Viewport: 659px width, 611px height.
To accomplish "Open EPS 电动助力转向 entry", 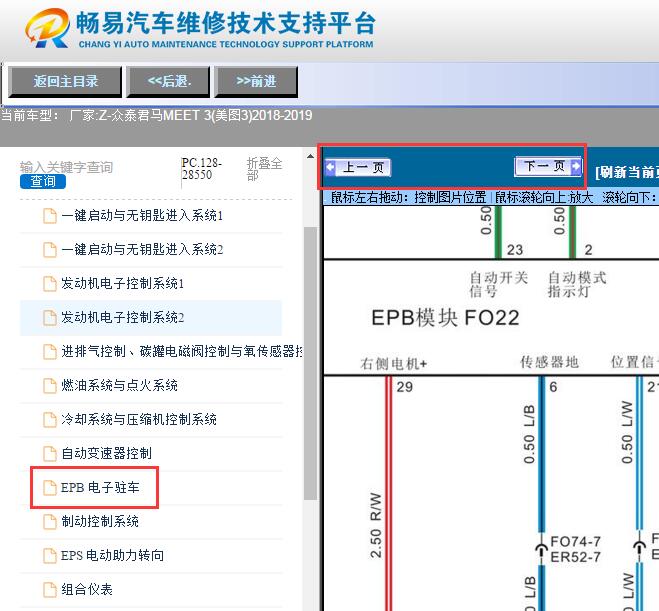I will (x=112, y=556).
